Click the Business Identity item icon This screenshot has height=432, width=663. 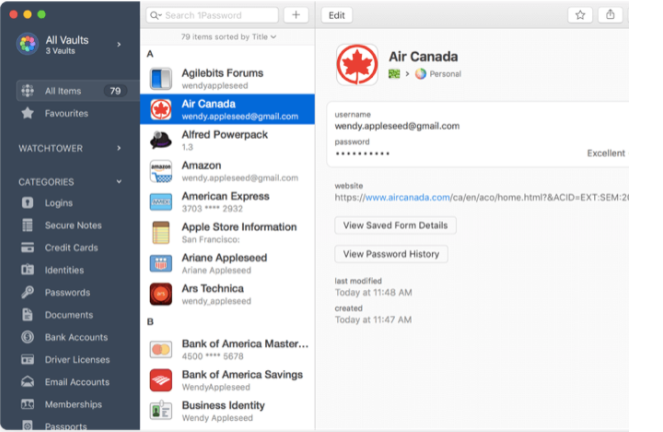point(161,411)
